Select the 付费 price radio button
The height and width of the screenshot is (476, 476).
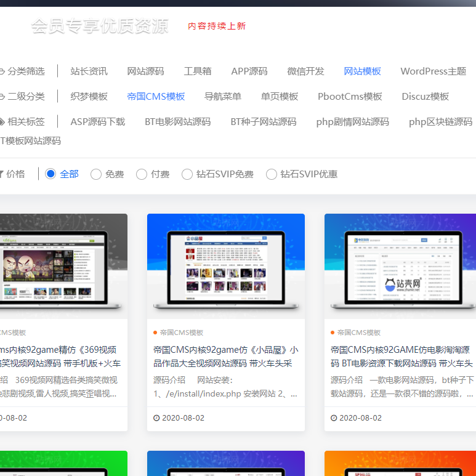(142, 174)
